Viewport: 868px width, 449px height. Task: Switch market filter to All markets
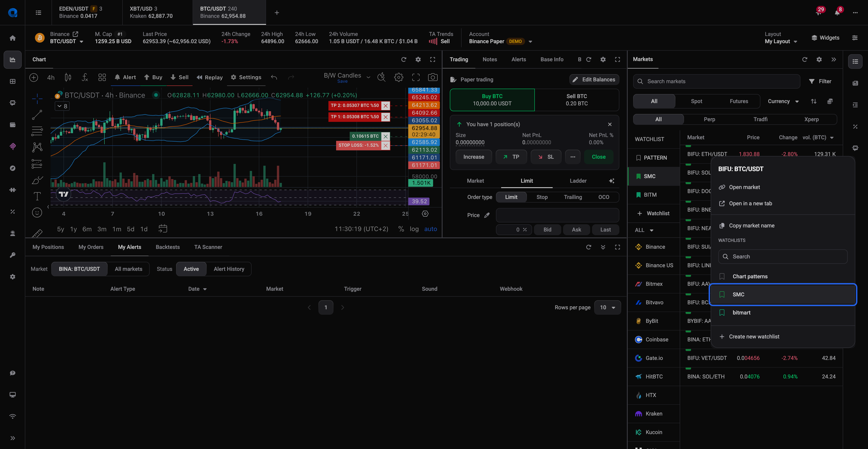[x=128, y=269]
